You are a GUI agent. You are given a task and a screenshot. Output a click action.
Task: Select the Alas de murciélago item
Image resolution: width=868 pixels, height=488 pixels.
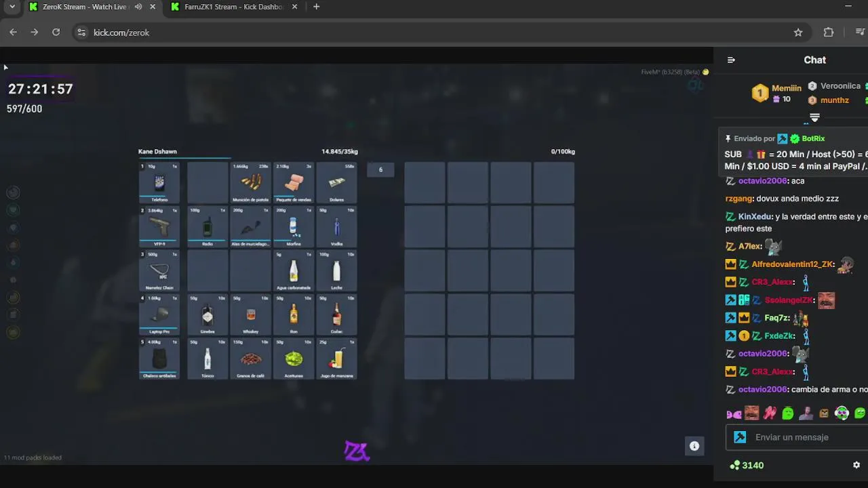[250, 227]
